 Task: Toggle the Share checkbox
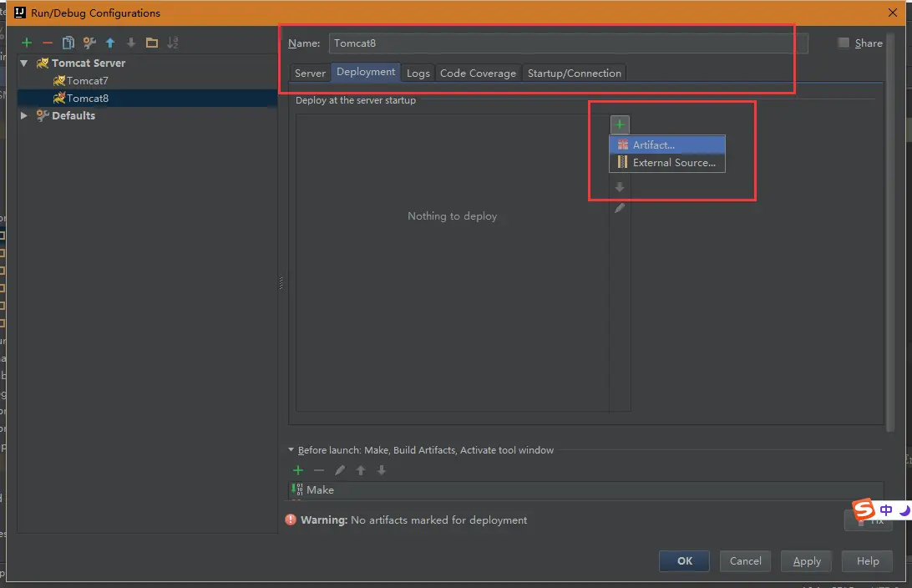pyautogui.click(x=844, y=43)
